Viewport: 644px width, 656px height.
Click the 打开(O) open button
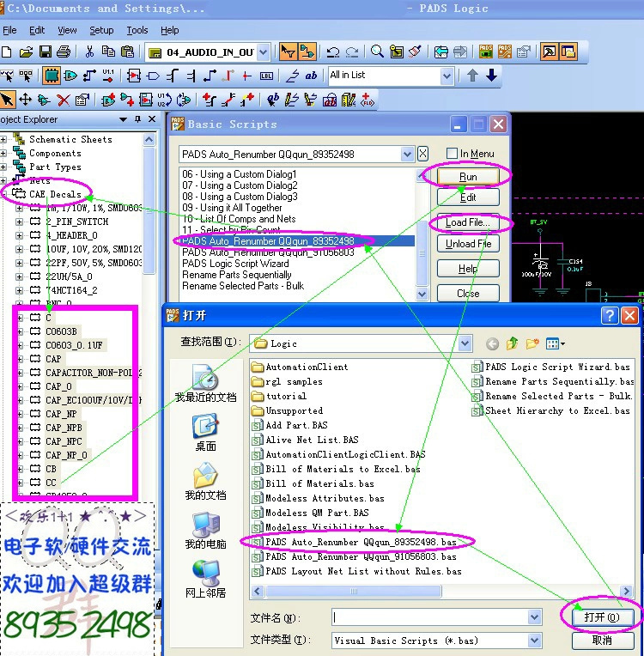pyautogui.click(x=602, y=617)
